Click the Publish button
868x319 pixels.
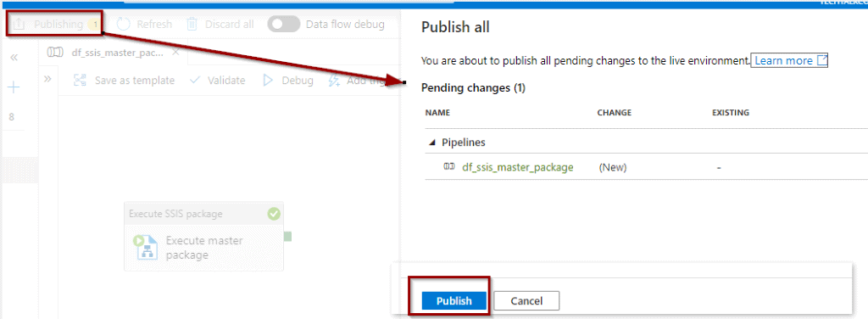click(454, 300)
